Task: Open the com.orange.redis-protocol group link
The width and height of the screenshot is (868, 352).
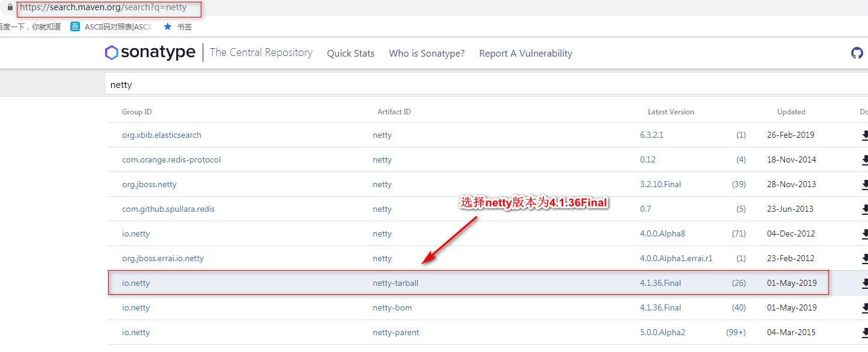Action: (171, 159)
